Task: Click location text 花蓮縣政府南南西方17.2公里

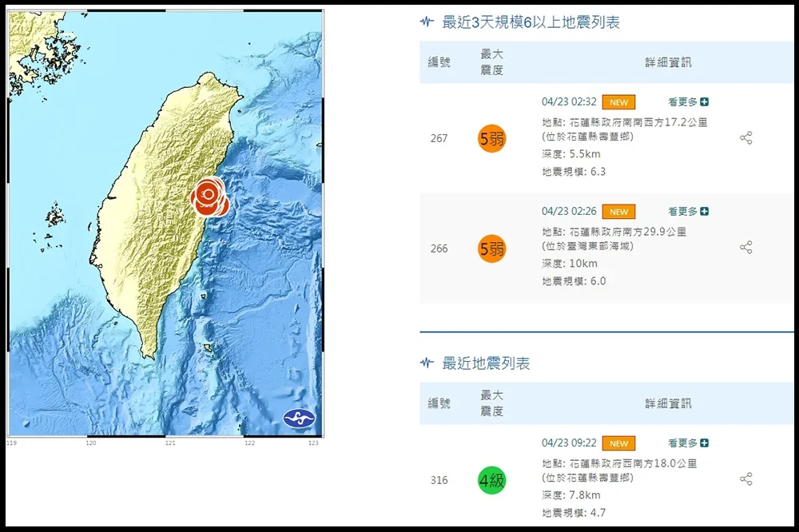Action: pyautogui.click(x=638, y=122)
